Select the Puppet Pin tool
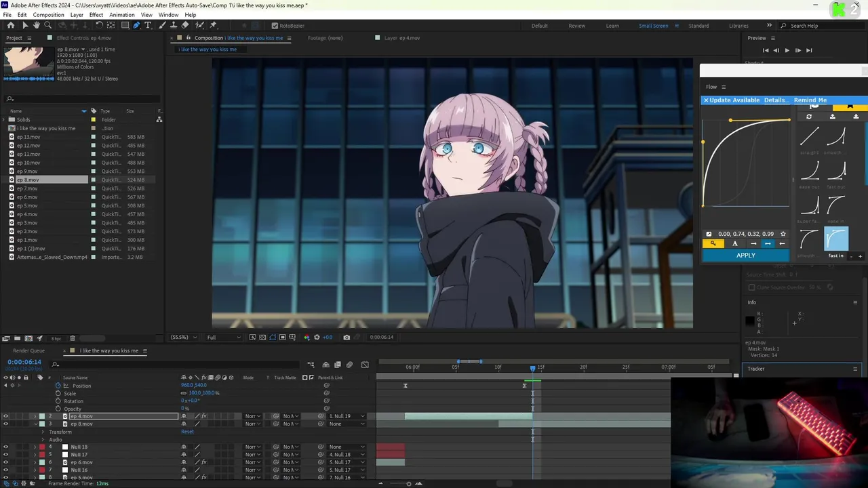 point(214,25)
